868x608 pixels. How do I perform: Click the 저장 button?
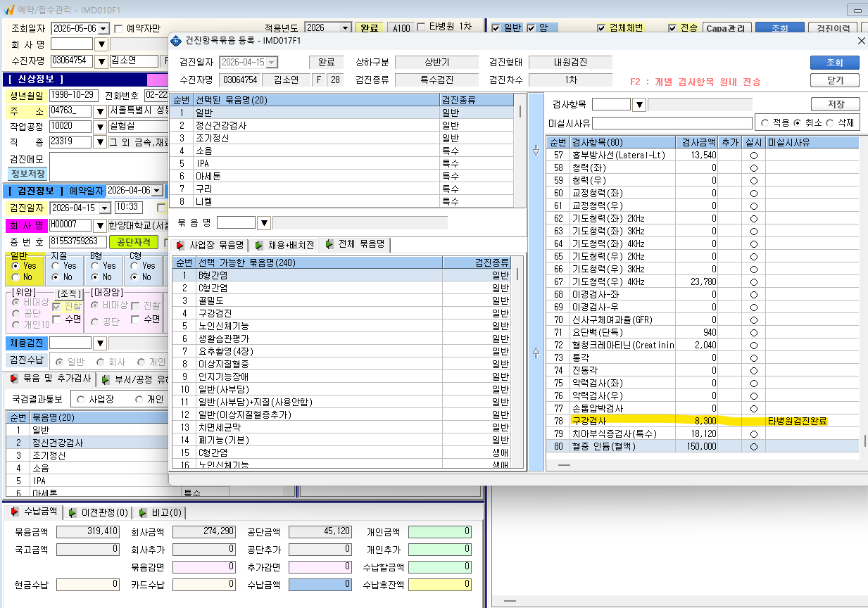point(836,104)
